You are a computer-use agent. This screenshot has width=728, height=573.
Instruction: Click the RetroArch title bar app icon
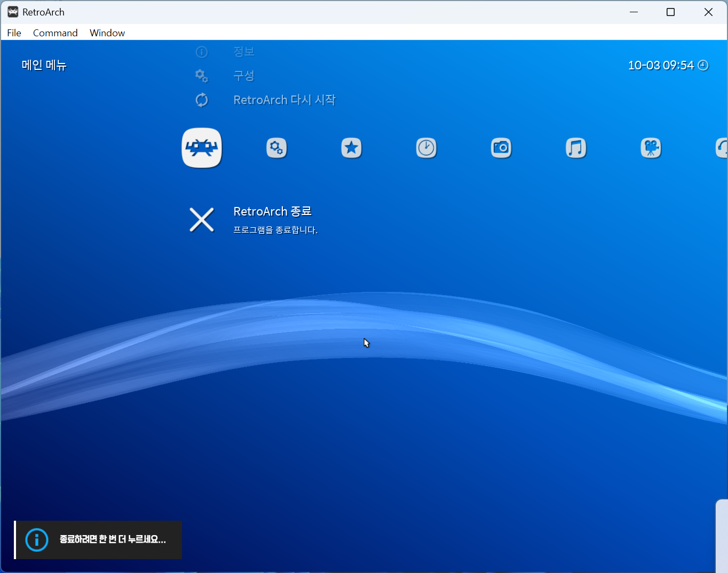pos(13,12)
